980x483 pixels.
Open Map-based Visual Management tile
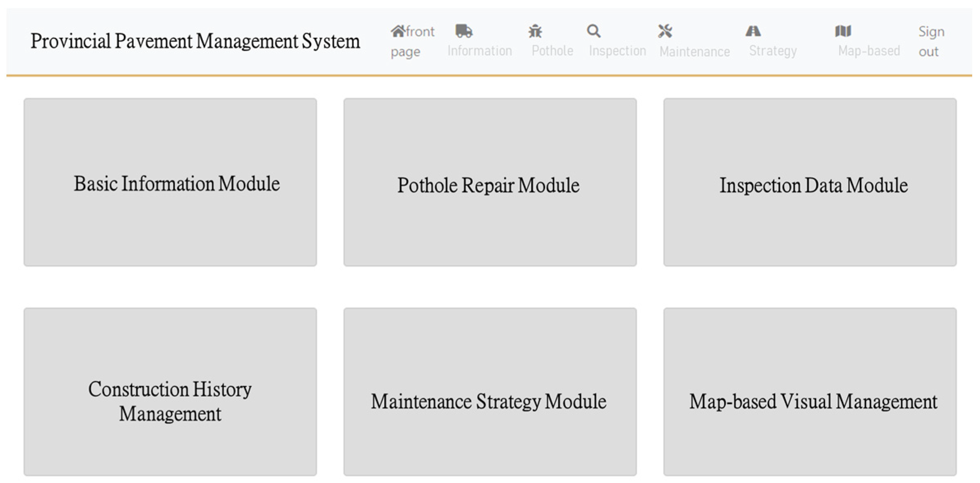coord(810,392)
